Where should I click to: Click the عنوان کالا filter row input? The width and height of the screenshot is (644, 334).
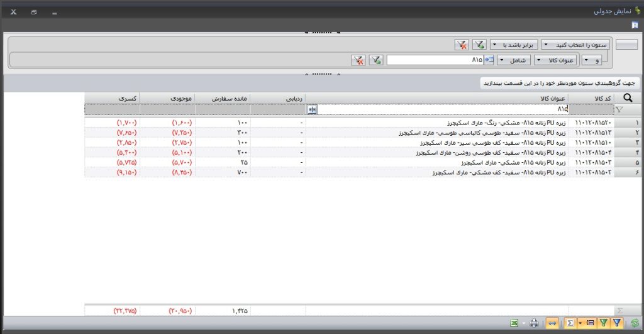tap(443, 109)
